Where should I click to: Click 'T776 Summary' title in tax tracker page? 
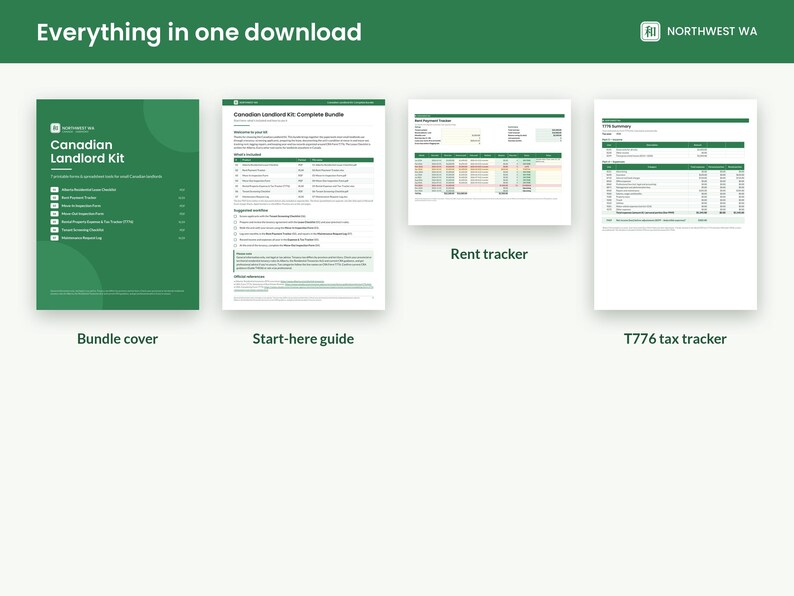click(x=616, y=126)
